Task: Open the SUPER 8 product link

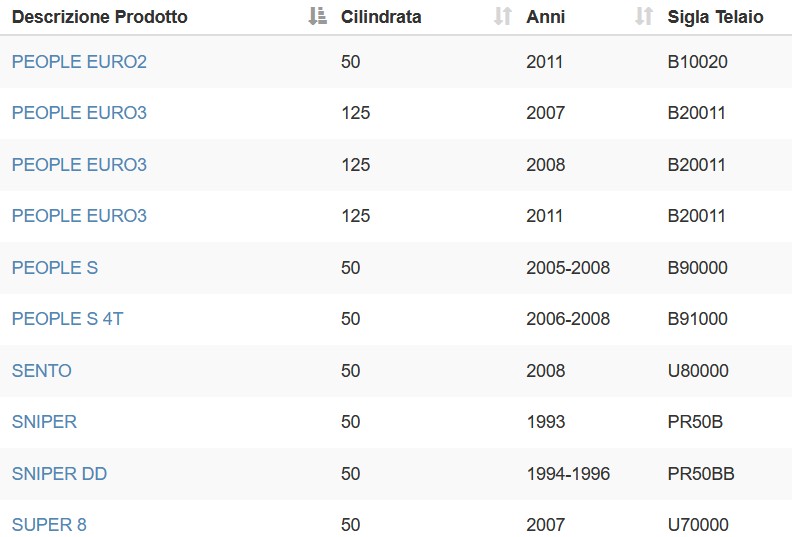Action: point(49,525)
